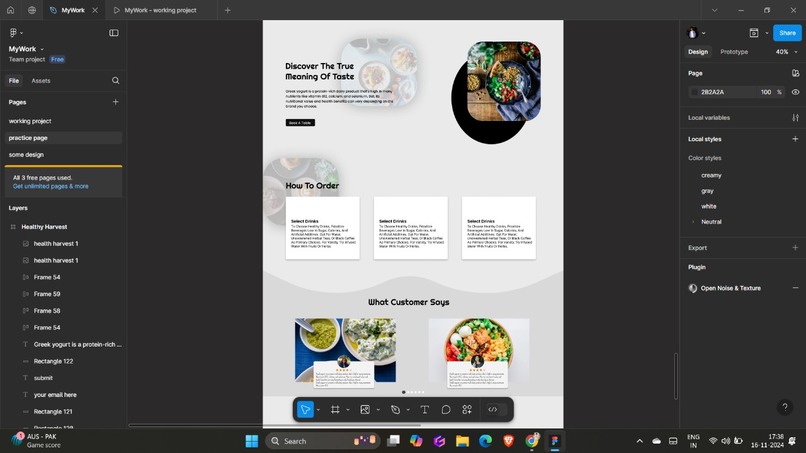Open Move tool options dropdown arrow
The width and height of the screenshot is (806, 453).
[x=318, y=410]
